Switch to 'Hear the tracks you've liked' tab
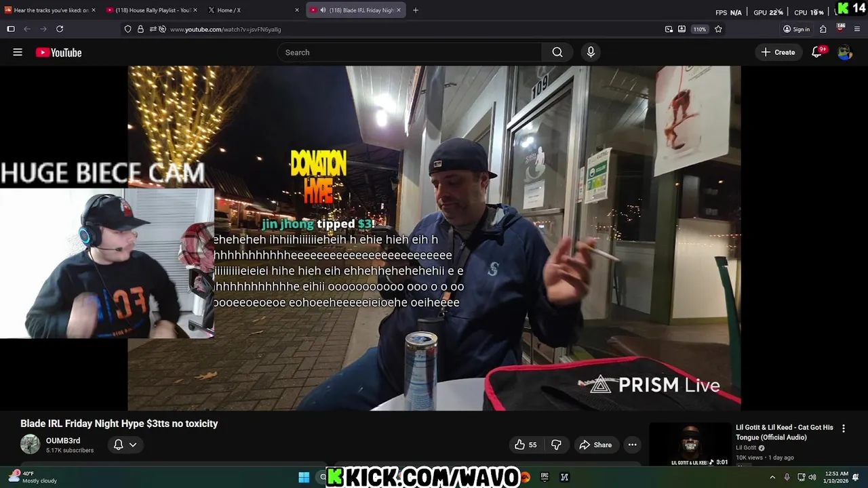This screenshot has width=868, height=488. tap(50, 10)
